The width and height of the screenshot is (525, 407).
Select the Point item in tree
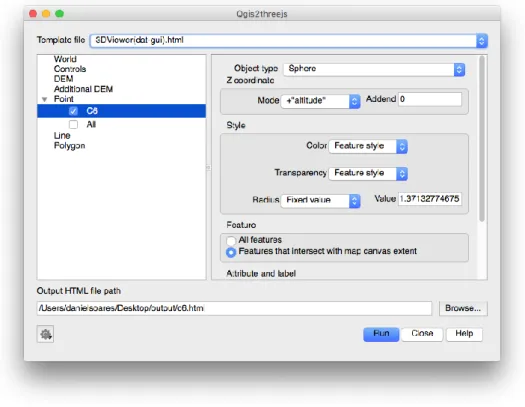tap(64, 99)
